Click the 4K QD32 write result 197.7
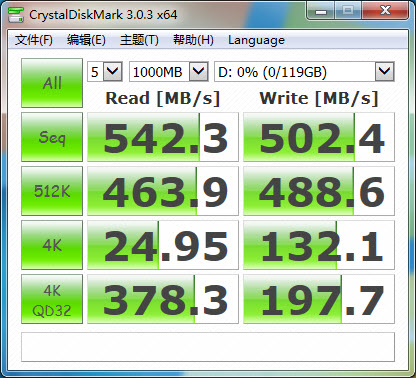Viewport: 416px width, 378px height. [319, 299]
